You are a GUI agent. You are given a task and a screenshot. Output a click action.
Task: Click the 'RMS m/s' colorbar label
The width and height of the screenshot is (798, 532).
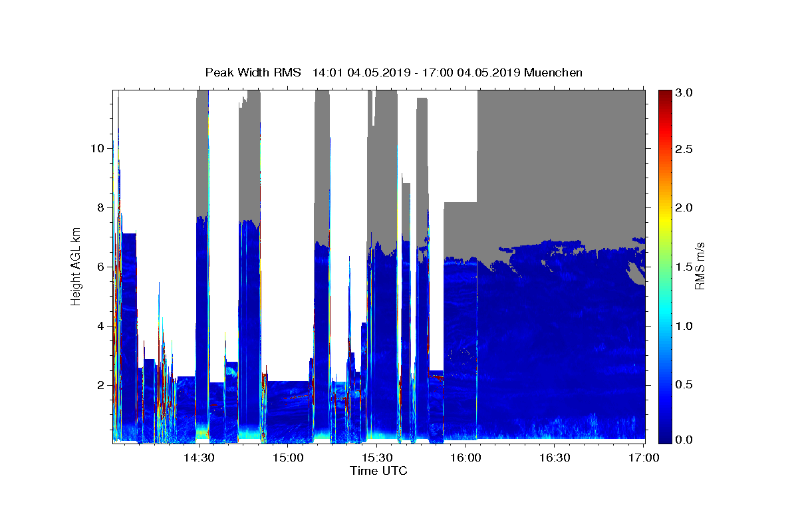(x=699, y=265)
